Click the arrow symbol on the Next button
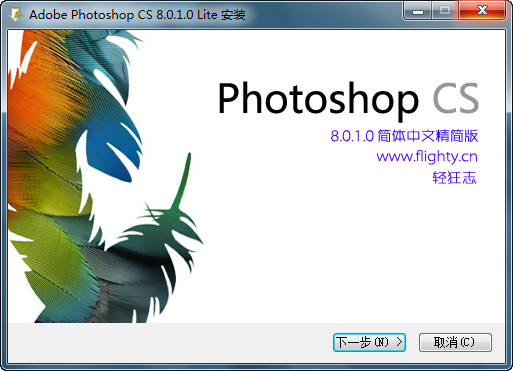The width and height of the screenshot is (513, 371). 399,342
